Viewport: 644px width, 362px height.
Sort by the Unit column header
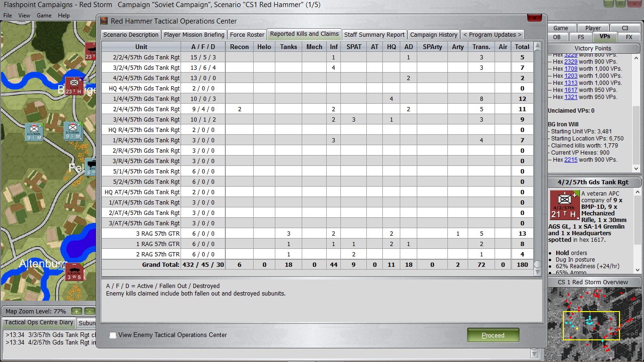pos(141,47)
